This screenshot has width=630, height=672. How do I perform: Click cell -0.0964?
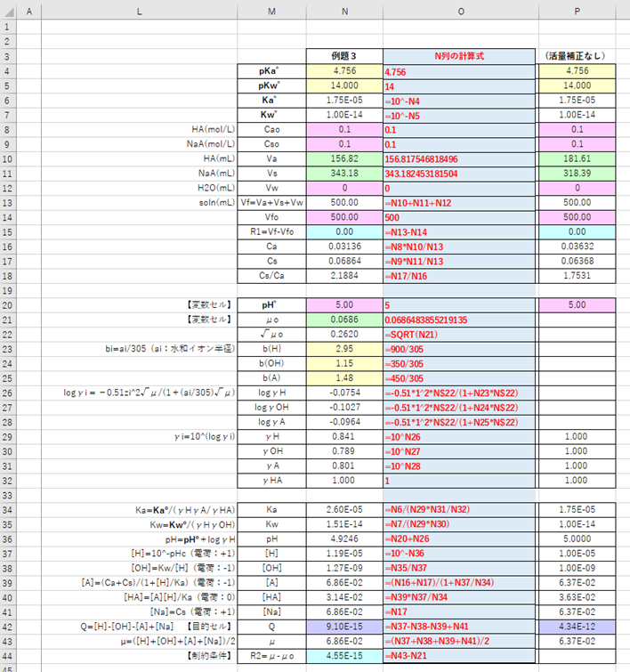pos(344,422)
